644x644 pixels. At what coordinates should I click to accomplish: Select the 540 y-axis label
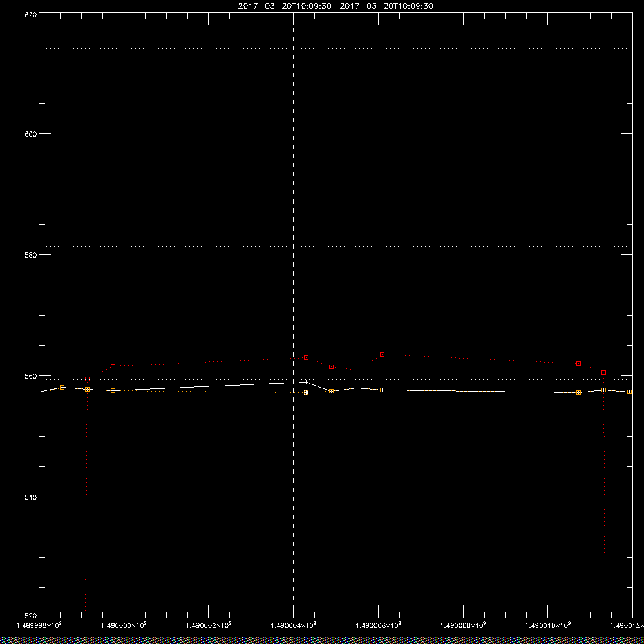coord(31,497)
